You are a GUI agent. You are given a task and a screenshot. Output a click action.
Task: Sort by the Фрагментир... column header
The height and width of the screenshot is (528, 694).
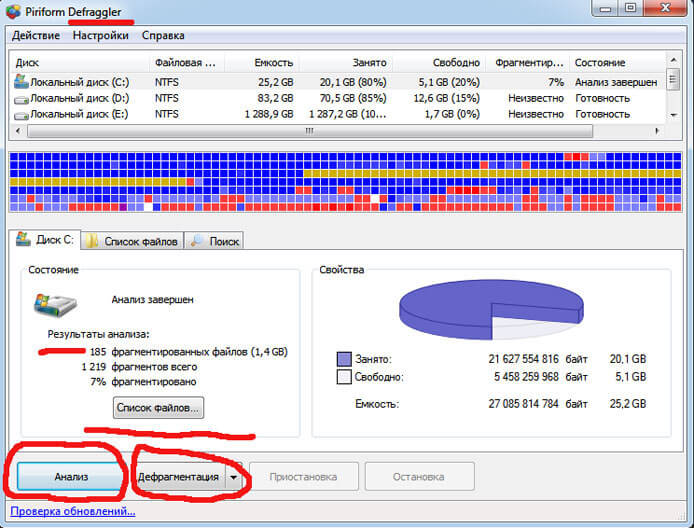click(x=528, y=63)
